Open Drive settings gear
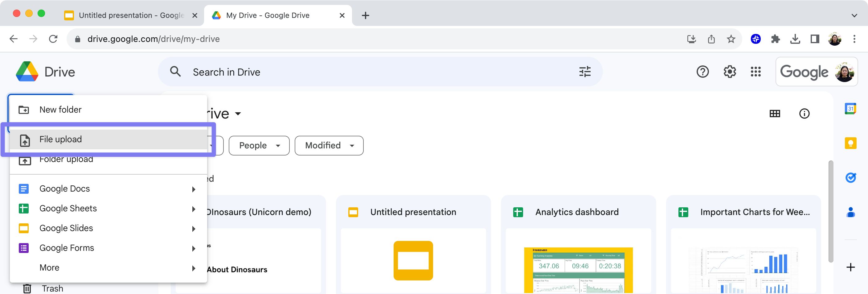Screen dimensions: 868x294 [730, 72]
